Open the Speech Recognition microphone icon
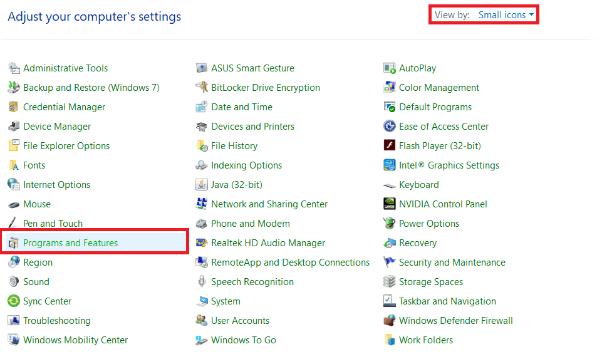Viewport: 602px width, 364px height. (x=201, y=282)
